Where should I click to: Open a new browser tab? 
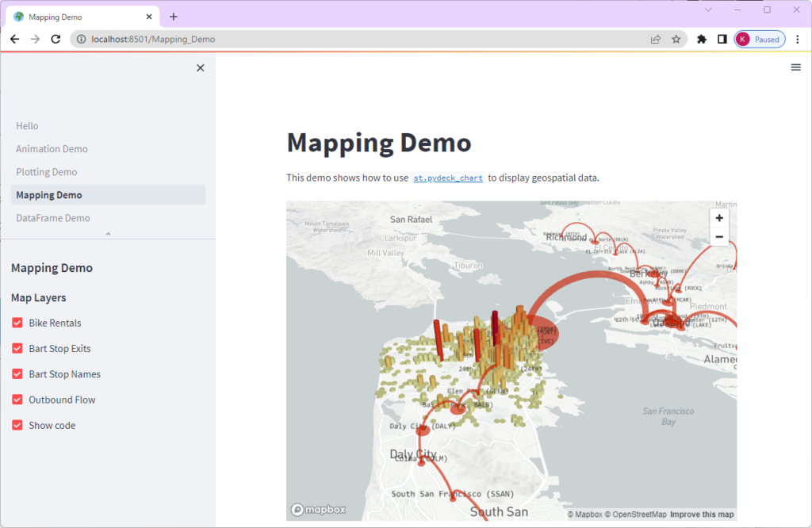pyautogui.click(x=174, y=17)
